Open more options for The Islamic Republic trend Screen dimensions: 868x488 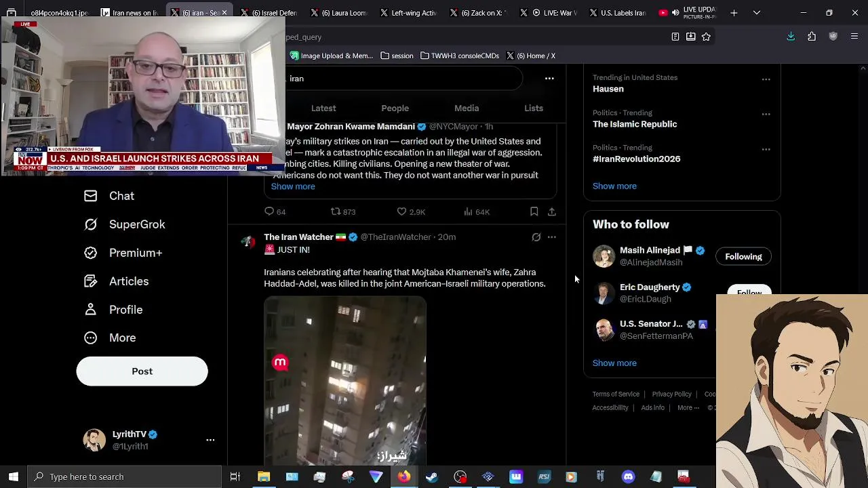coord(766,114)
